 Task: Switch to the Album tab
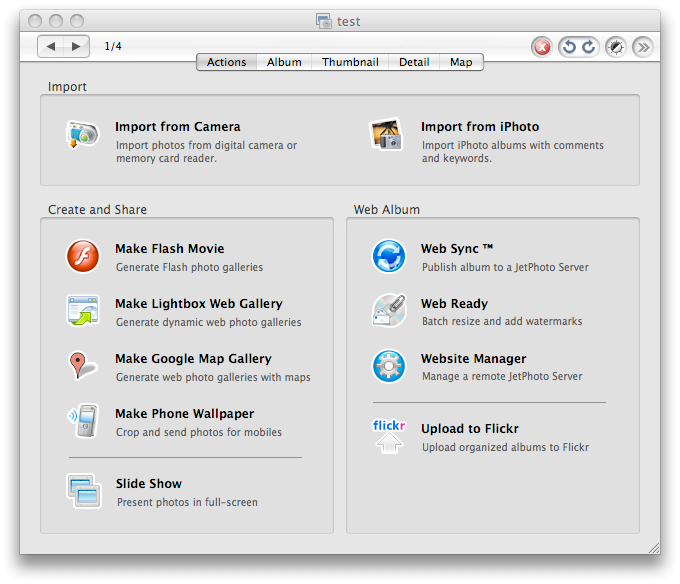(x=284, y=62)
